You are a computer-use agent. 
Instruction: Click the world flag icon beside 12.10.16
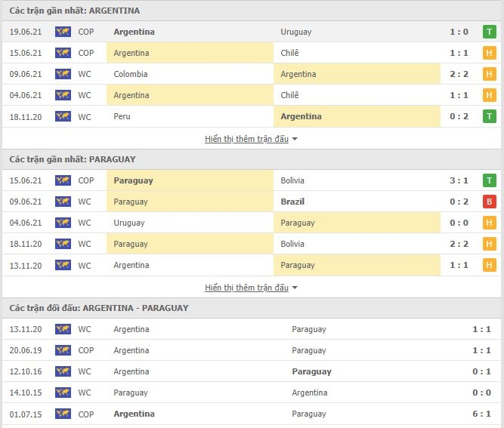pyautogui.click(x=63, y=371)
